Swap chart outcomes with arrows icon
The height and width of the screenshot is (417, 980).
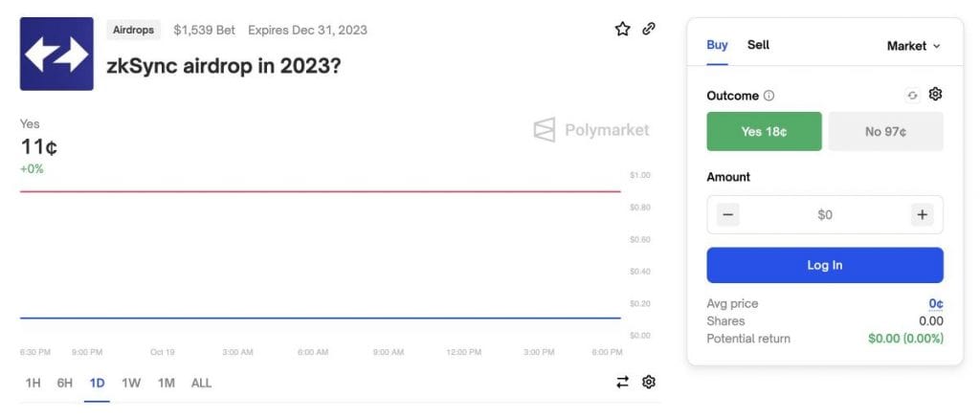[x=622, y=382]
